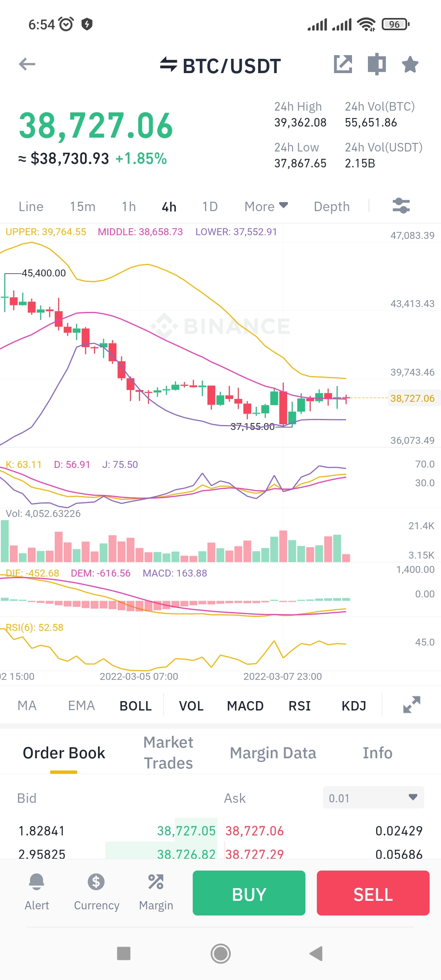Viewport: 441px width, 980px height.
Task: Open the Info tab
Action: coord(377,753)
